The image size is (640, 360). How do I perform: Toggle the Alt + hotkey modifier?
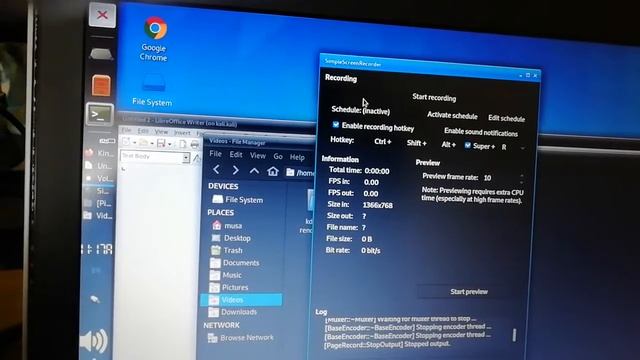tap(448, 144)
